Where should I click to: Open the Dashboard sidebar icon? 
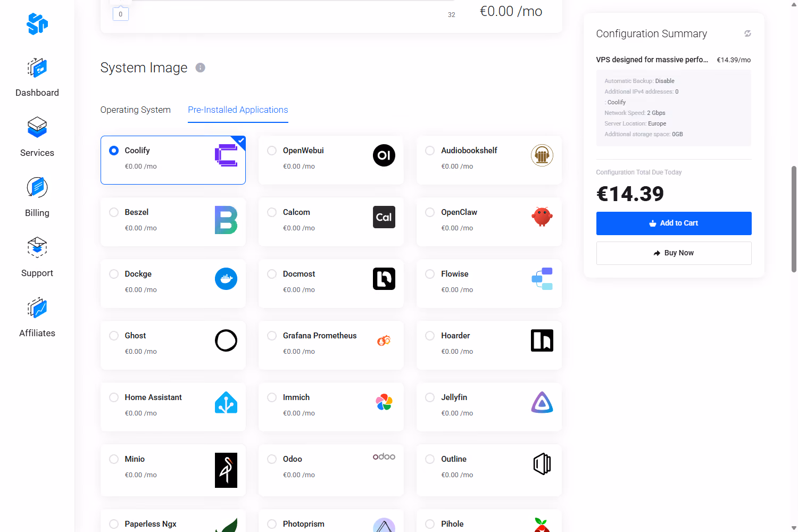click(x=37, y=68)
